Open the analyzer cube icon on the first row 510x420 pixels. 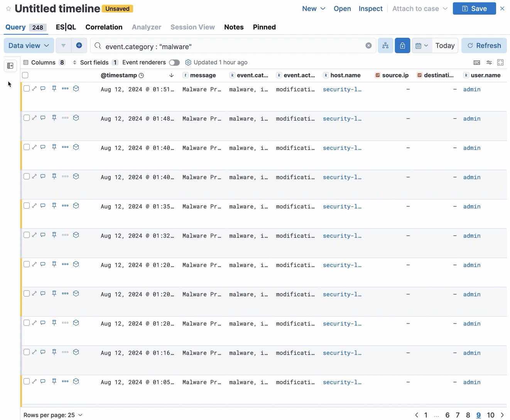pos(76,88)
